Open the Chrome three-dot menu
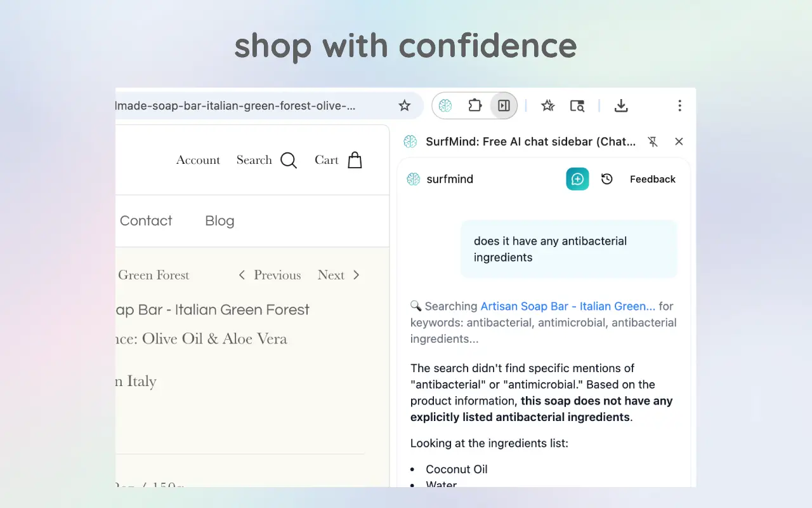 pyautogui.click(x=679, y=106)
